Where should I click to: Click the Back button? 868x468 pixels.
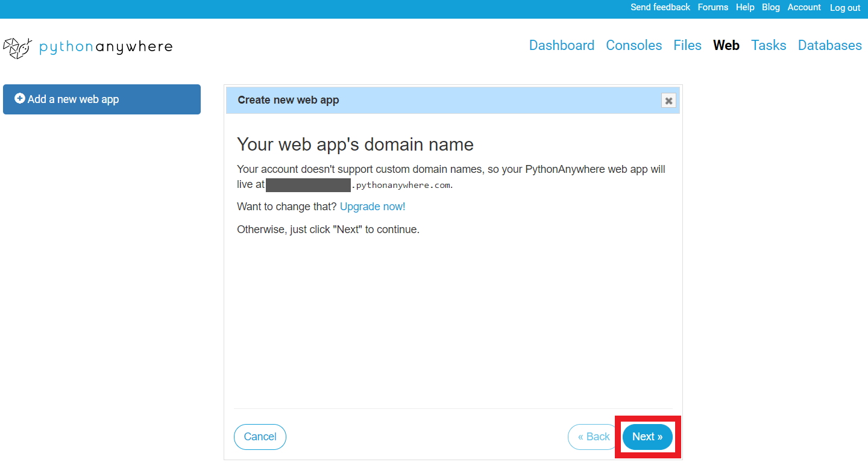(593, 437)
